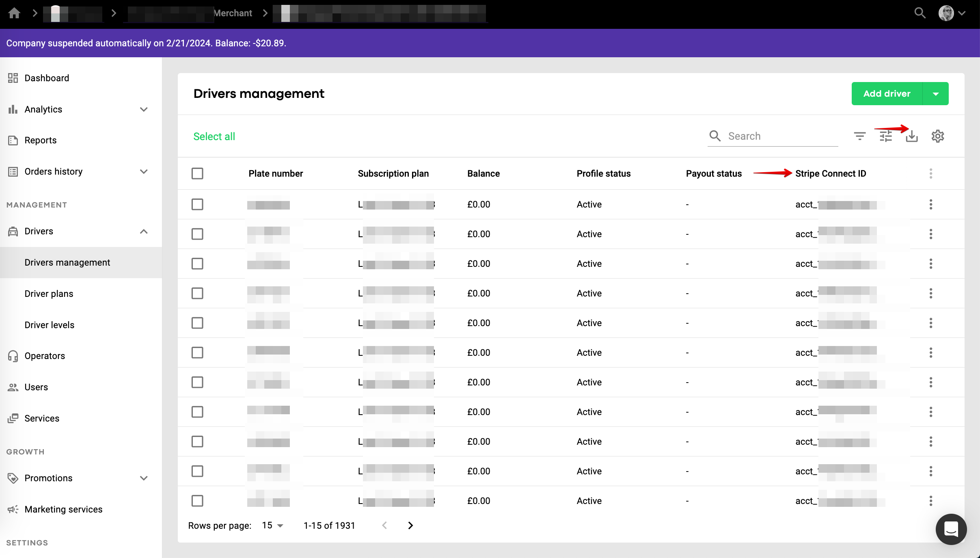Click the Select all link
Viewport: 980px width, 558px height.
point(214,136)
